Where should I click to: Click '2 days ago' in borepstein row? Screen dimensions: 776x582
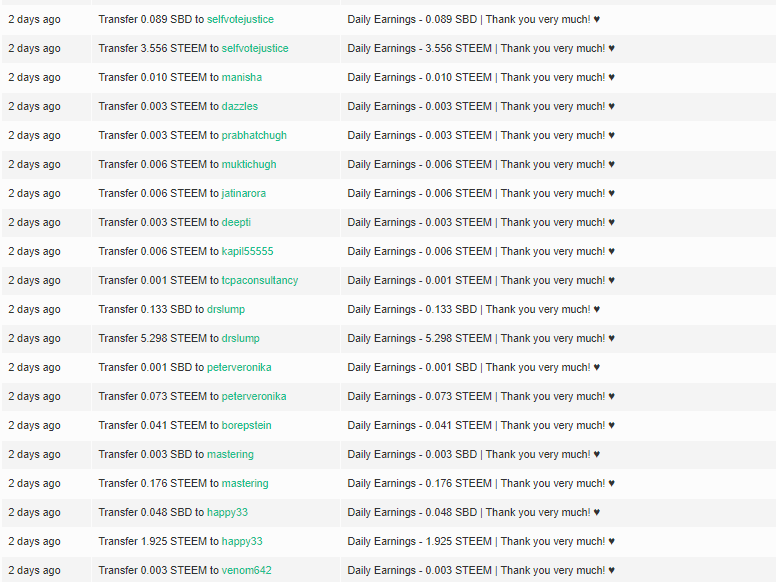pos(34,426)
